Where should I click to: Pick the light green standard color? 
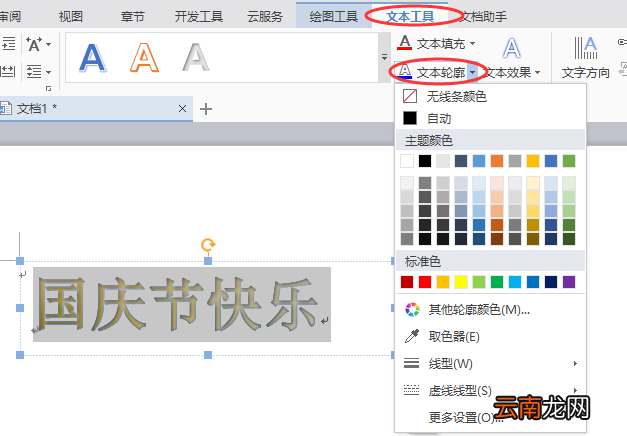click(x=479, y=282)
